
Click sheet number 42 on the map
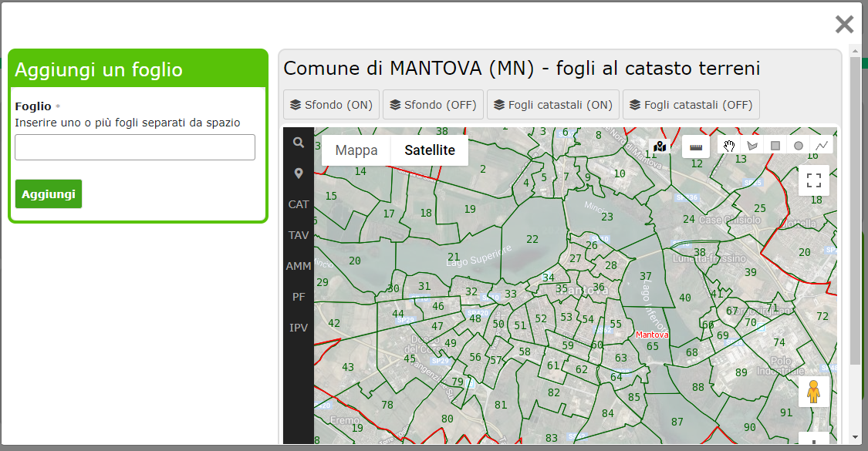click(x=334, y=323)
